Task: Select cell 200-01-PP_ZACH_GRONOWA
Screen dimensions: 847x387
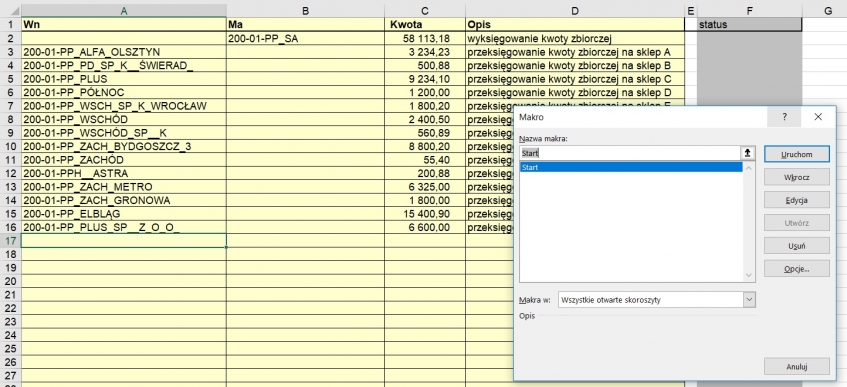Action: 124,201
